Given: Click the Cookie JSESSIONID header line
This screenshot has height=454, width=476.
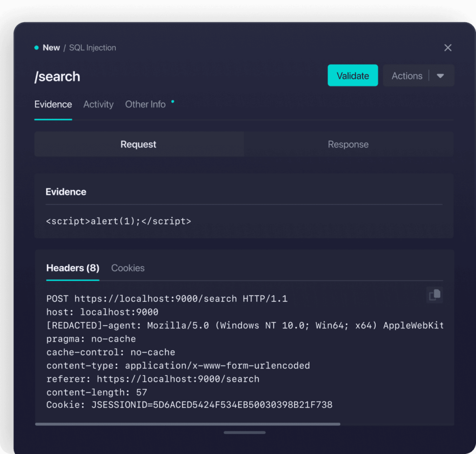Looking at the screenshot, I should (x=189, y=405).
